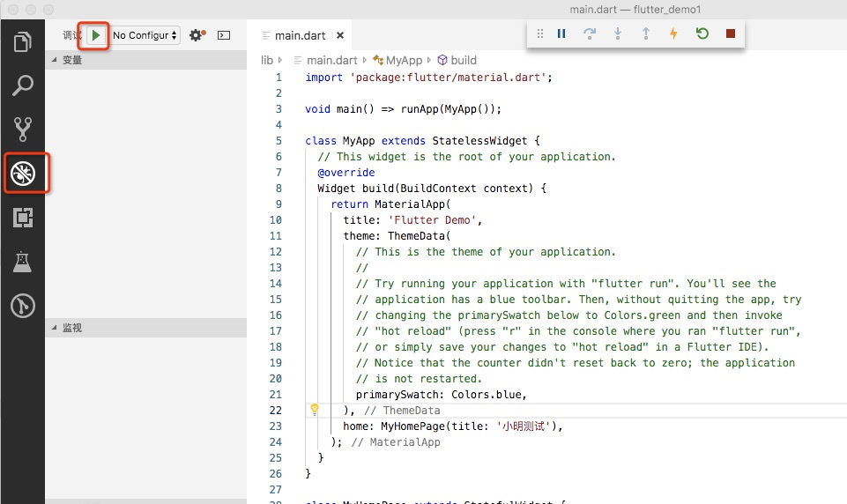Viewport: 847px width, 504px height.
Task: Click line number 9 in the gutter
Action: pos(279,204)
